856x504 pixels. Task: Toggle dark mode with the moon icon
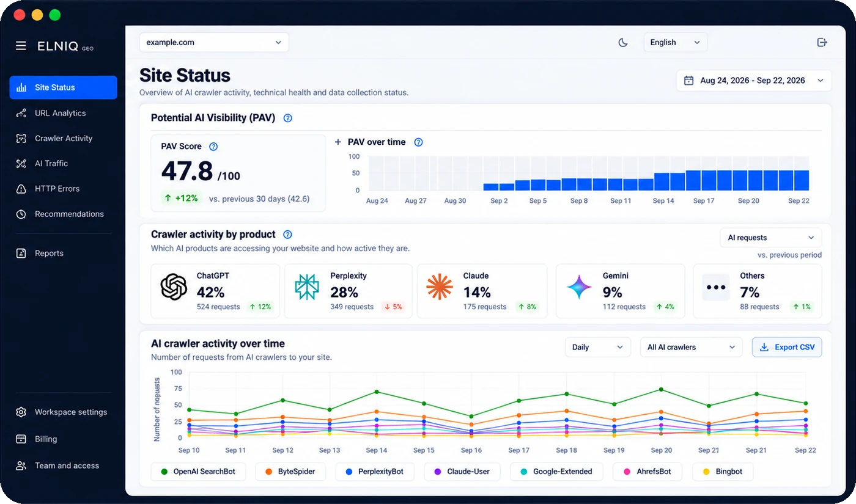(x=623, y=43)
